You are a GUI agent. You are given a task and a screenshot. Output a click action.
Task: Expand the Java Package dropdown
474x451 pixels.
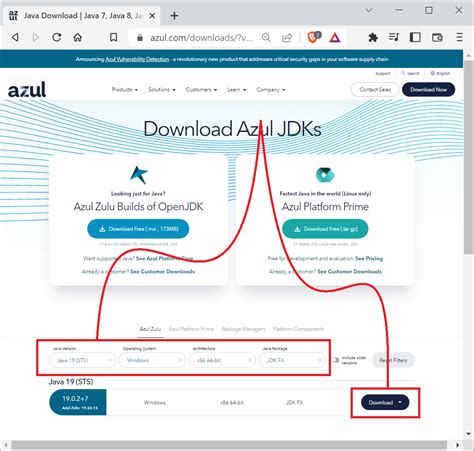292,360
